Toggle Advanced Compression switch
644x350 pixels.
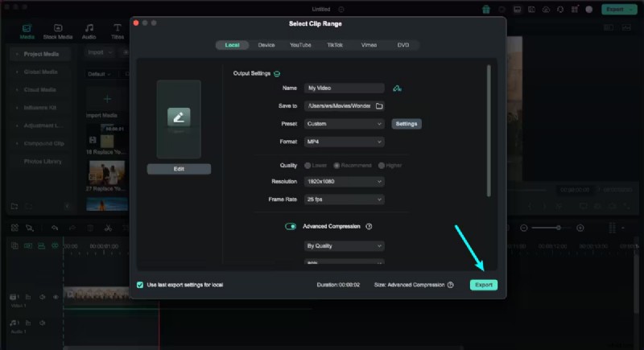pos(291,227)
